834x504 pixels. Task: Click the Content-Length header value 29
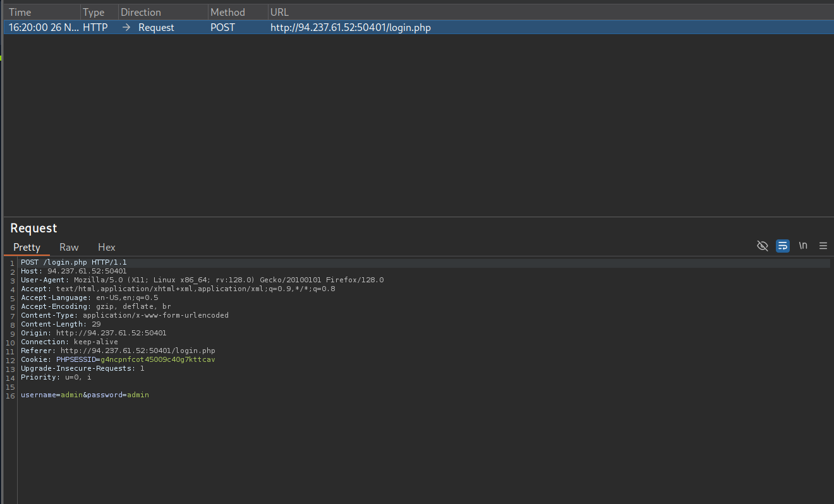96,324
